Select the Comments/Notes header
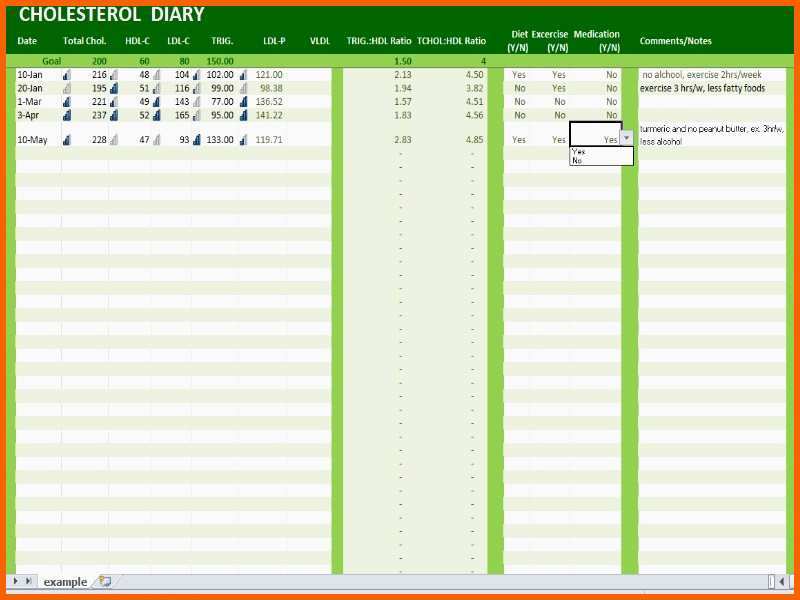The image size is (800, 600). pos(676,41)
